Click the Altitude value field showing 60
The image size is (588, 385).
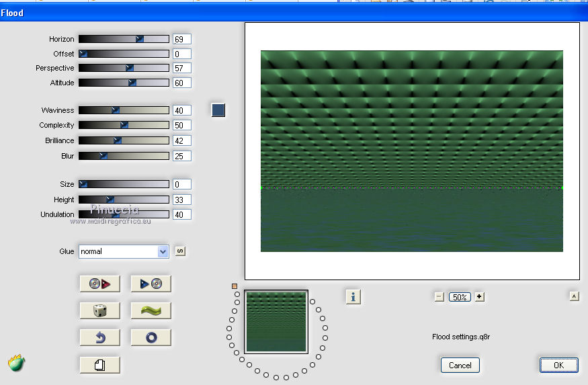182,83
